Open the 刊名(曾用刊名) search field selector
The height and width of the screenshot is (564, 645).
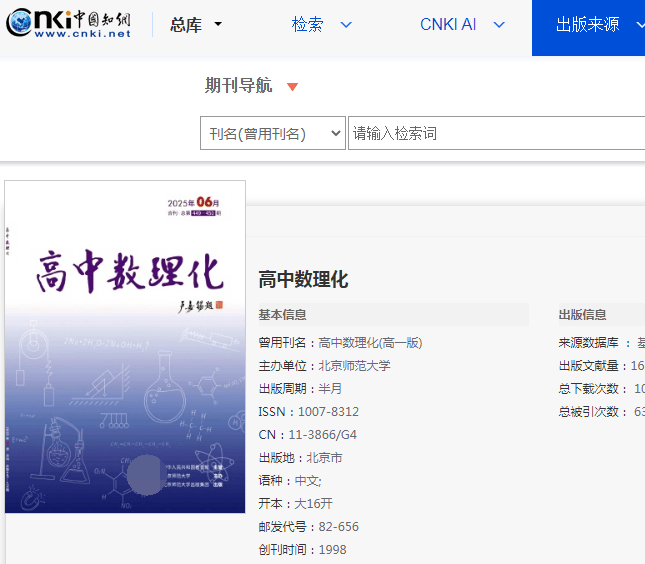272,134
